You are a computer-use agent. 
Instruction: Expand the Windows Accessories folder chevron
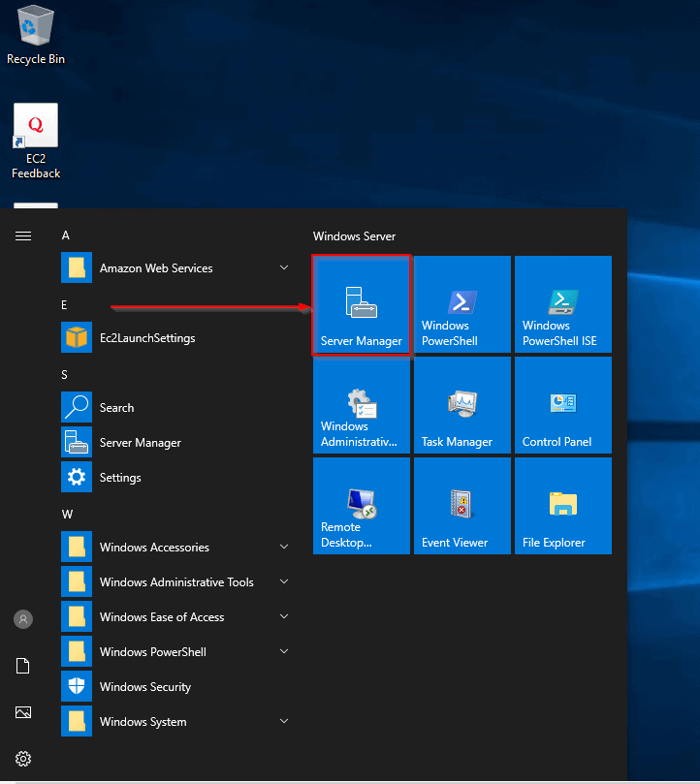tap(284, 548)
